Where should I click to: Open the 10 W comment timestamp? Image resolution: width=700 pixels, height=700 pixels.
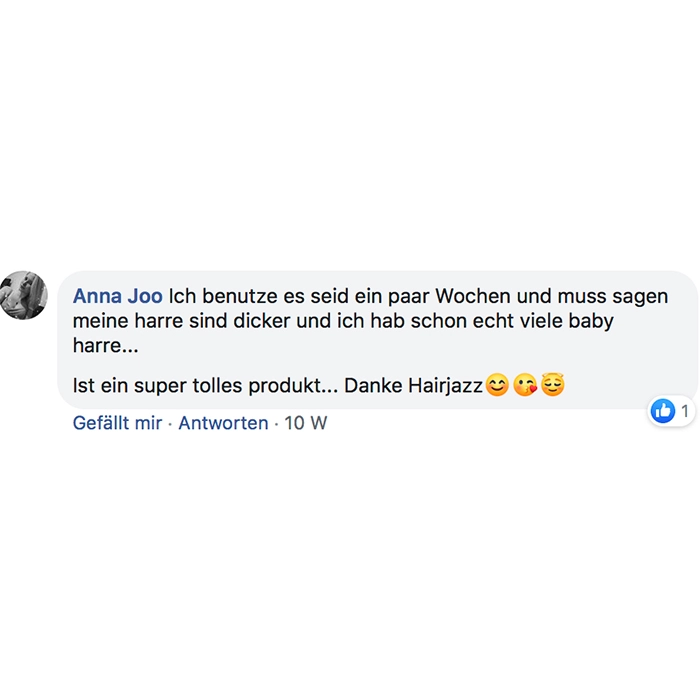305,423
